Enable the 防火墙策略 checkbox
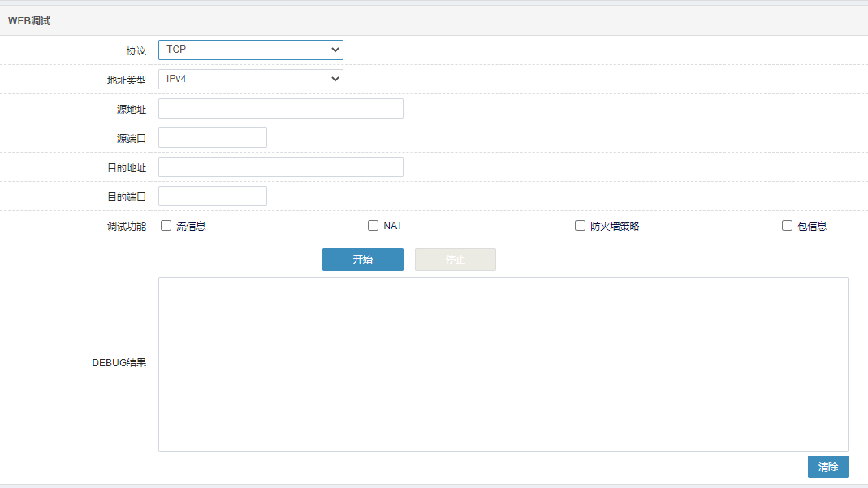This screenshot has width=868, height=488. 580,225
